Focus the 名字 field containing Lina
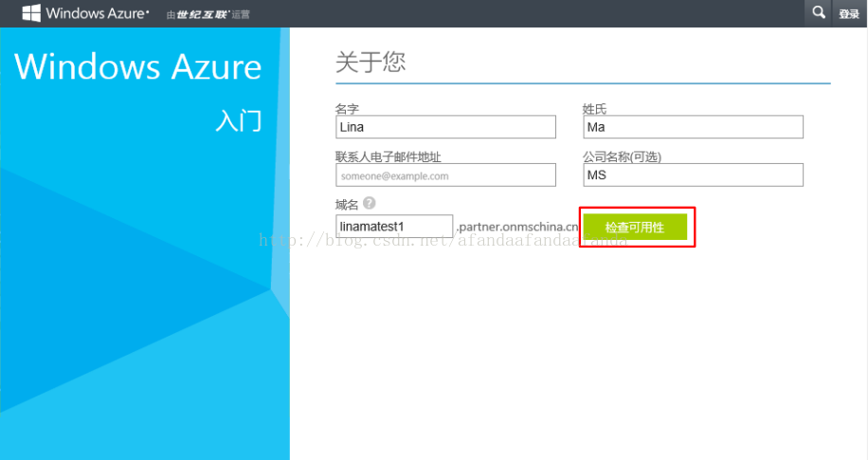 pos(445,127)
